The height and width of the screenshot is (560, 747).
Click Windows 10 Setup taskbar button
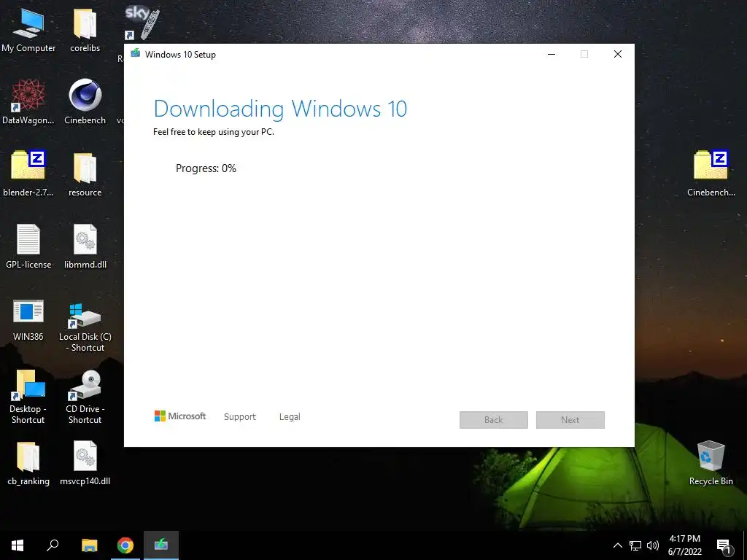[x=161, y=545]
